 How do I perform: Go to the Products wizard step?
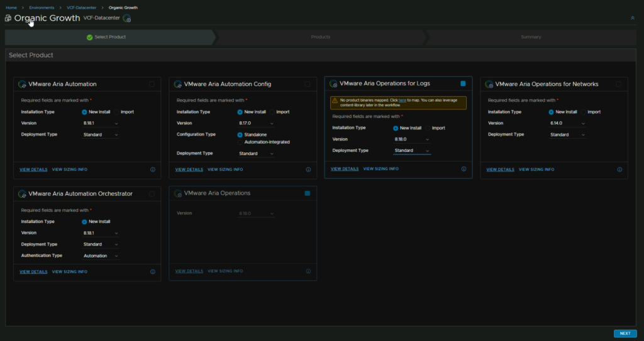(x=320, y=37)
